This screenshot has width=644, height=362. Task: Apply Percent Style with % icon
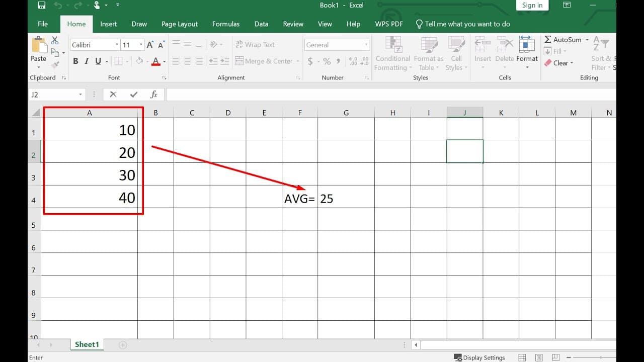pos(327,61)
